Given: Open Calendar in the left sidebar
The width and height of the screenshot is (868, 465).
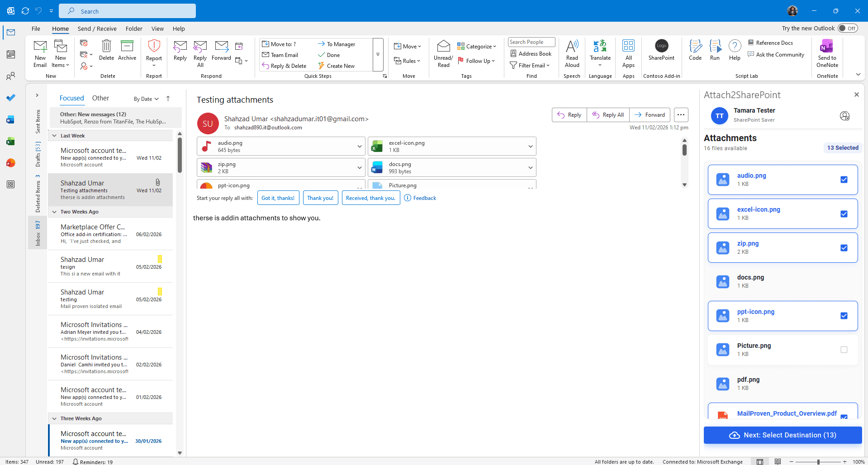Looking at the screenshot, I should coord(11,54).
